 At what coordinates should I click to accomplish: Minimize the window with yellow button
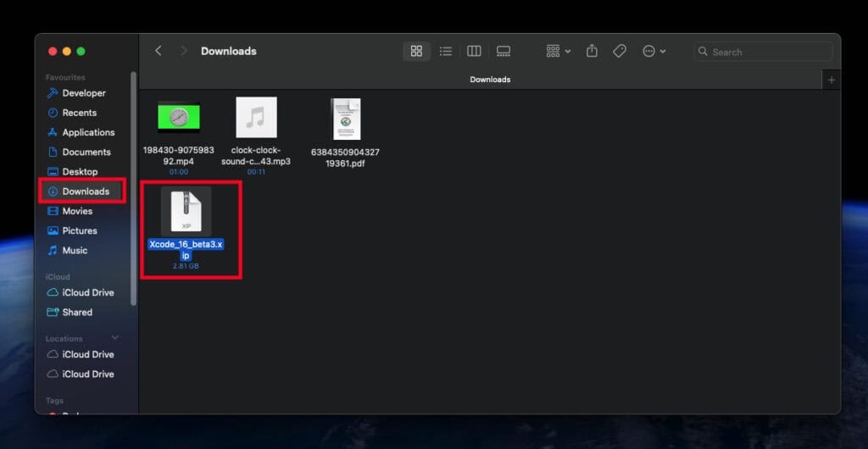66,52
